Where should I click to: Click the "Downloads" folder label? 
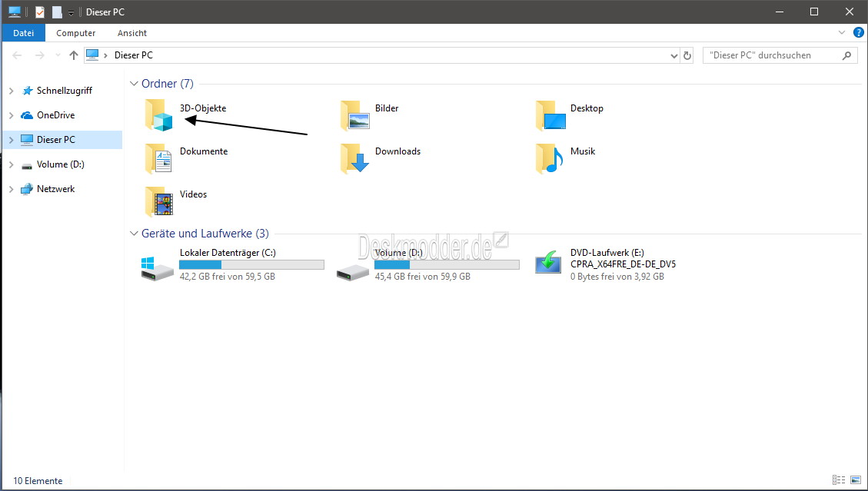tap(397, 151)
